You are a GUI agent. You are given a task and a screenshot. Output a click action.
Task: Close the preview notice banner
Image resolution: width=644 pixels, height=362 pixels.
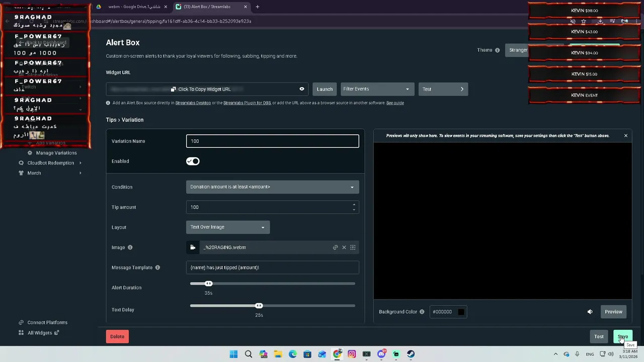coord(626,136)
